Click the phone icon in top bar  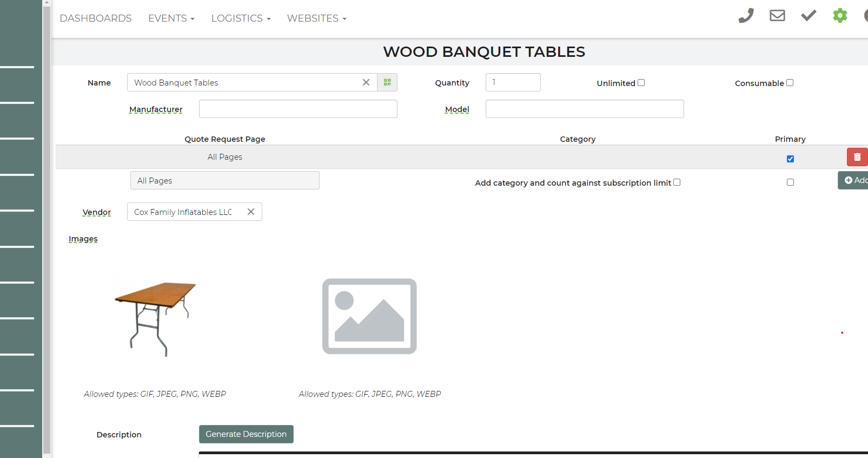pos(746,16)
